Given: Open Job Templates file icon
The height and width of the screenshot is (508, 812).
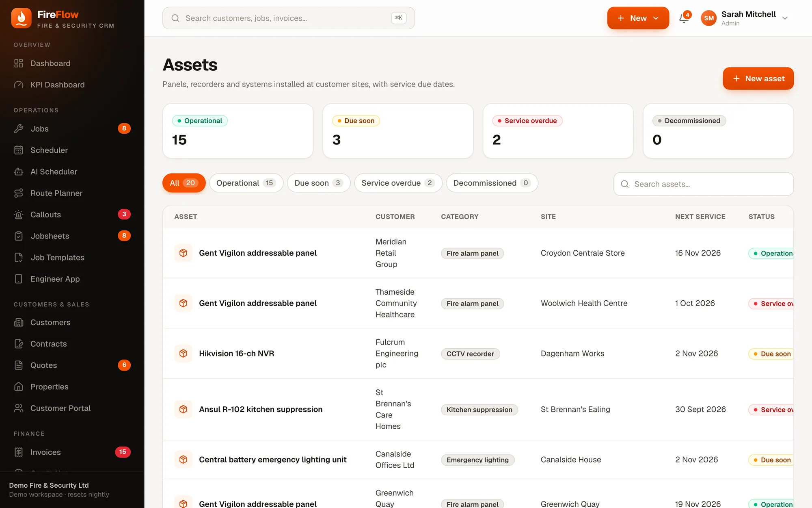Looking at the screenshot, I should 19,258.
